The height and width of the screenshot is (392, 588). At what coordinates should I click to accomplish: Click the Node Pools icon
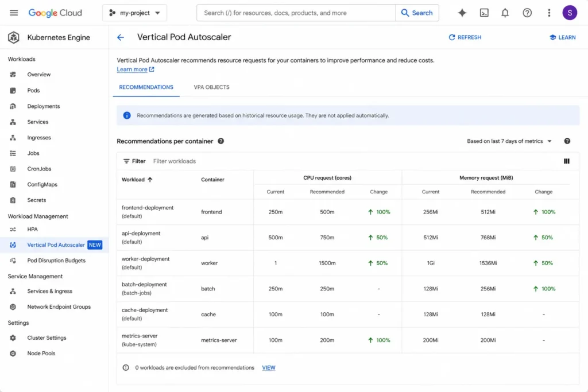tap(13, 354)
